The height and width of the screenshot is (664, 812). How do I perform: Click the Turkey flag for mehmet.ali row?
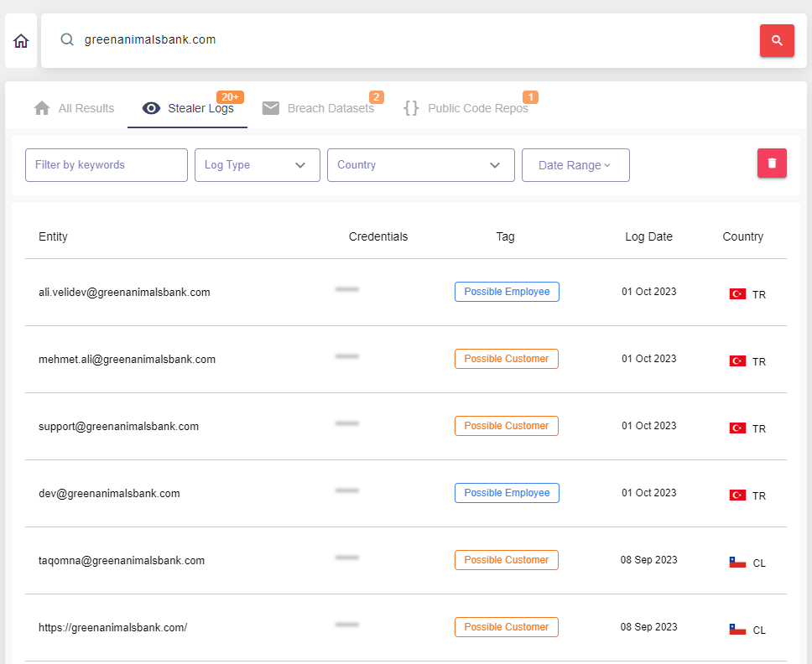737,361
